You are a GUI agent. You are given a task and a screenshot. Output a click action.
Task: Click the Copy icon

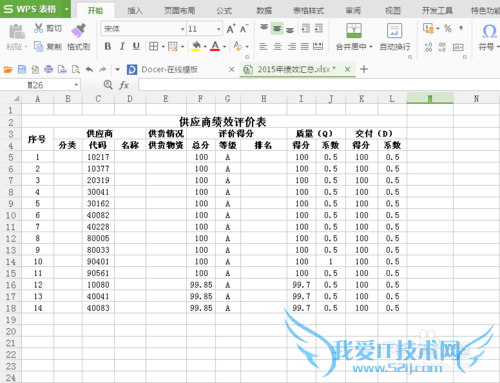pyautogui.click(x=39, y=46)
